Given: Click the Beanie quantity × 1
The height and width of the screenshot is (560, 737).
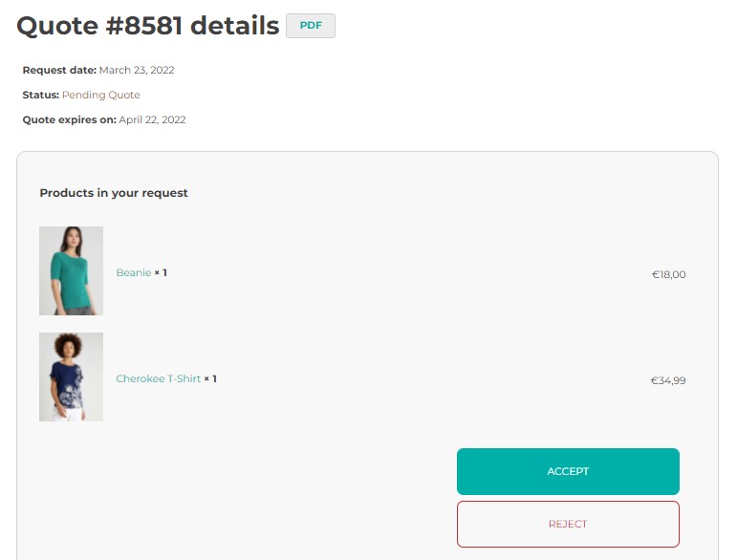Looking at the screenshot, I should pyautogui.click(x=161, y=272).
